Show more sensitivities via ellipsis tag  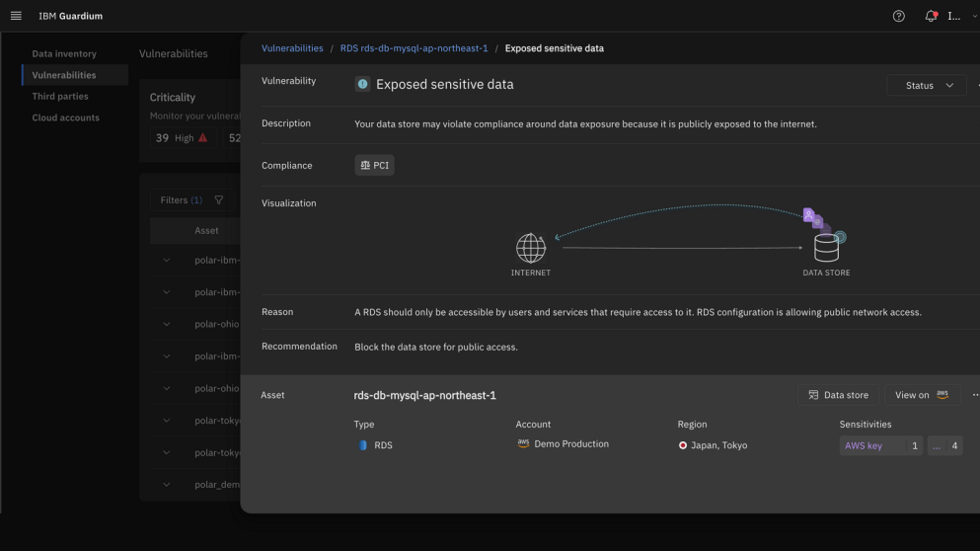pyautogui.click(x=945, y=446)
